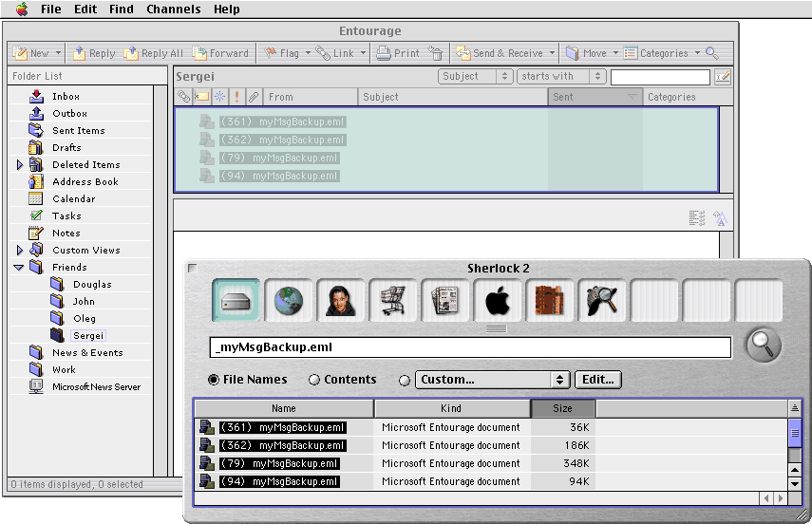The height and width of the screenshot is (524, 812).
Task: Select the Contents radio button
Action: tap(314, 380)
